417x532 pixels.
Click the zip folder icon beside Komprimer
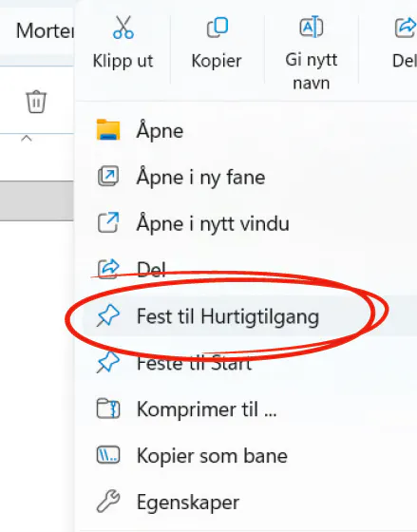click(108, 408)
